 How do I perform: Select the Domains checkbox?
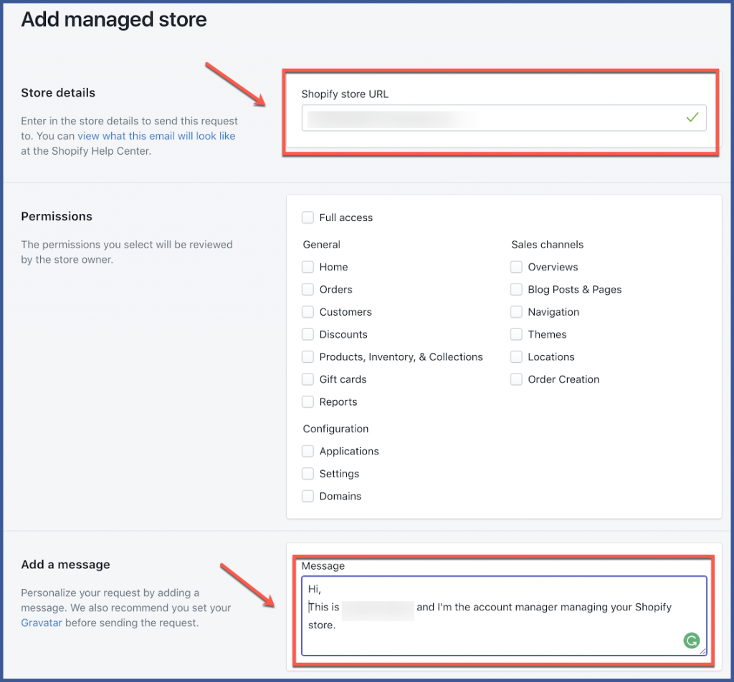pos(308,496)
